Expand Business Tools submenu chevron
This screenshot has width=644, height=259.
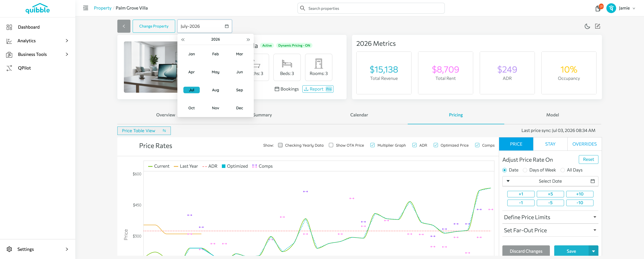(67, 54)
